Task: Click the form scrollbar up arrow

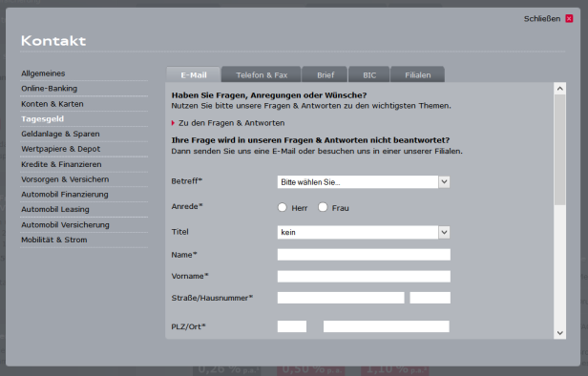Action: coord(560,89)
